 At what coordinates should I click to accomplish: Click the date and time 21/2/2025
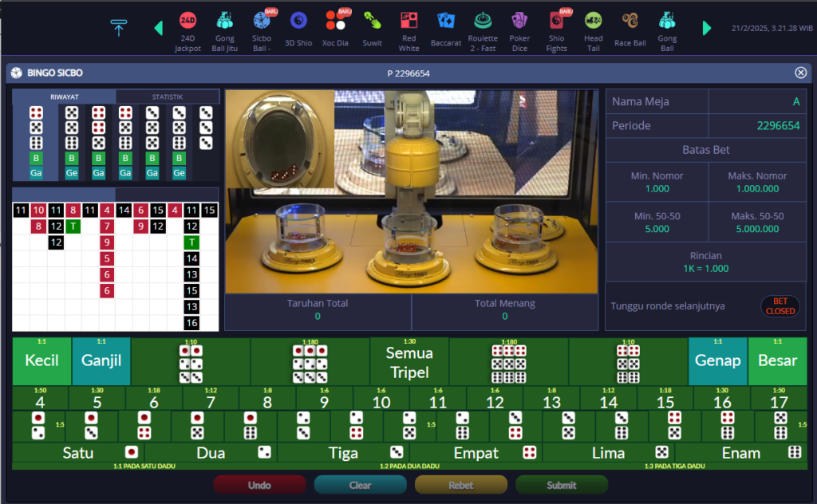pos(772,28)
